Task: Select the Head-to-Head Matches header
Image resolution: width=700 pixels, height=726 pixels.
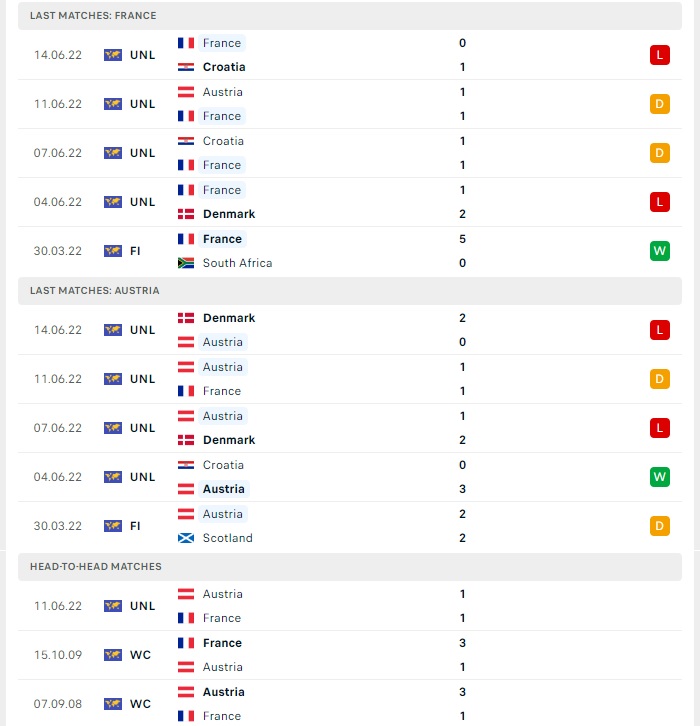Action: [350, 567]
